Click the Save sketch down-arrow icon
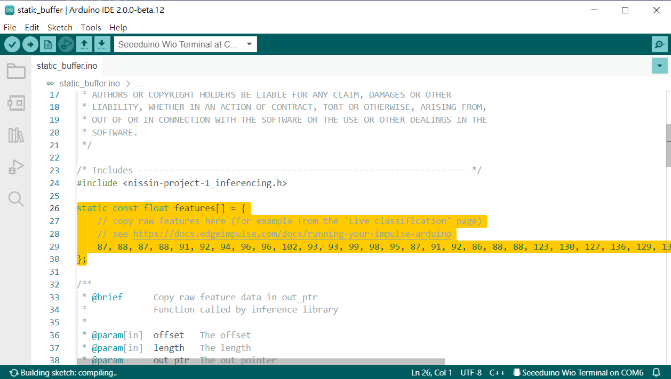This screenshot has height=379, width=671. pyautogui.click(x=102, y=44)
